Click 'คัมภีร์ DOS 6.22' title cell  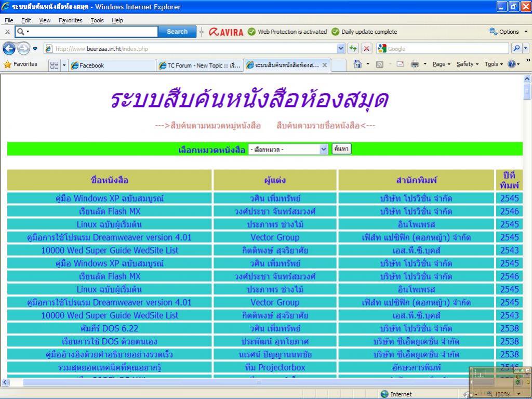pos(109,328)
